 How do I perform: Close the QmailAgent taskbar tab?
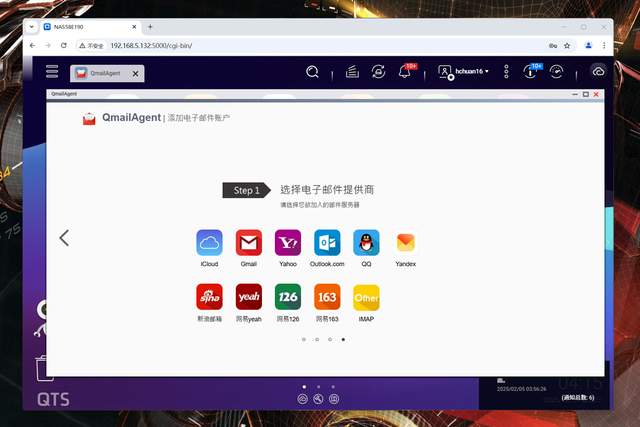point(136,73)
